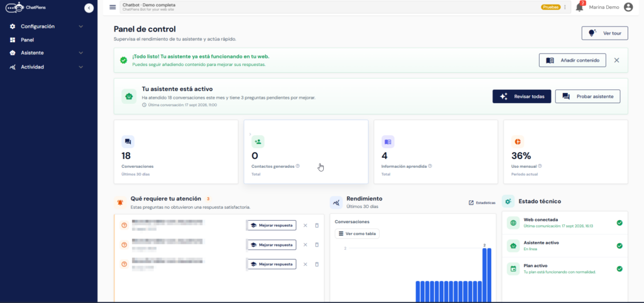Click the Rendimiento chart icon
This screenshot has width=644, height=303.
(336, 202)
